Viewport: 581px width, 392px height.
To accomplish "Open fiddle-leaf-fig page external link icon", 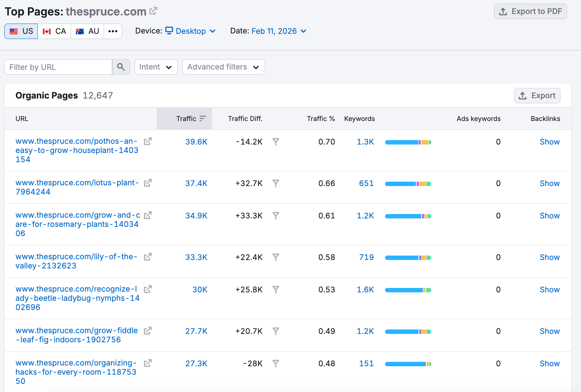I will pyautogui.click(x=147, y=331).
